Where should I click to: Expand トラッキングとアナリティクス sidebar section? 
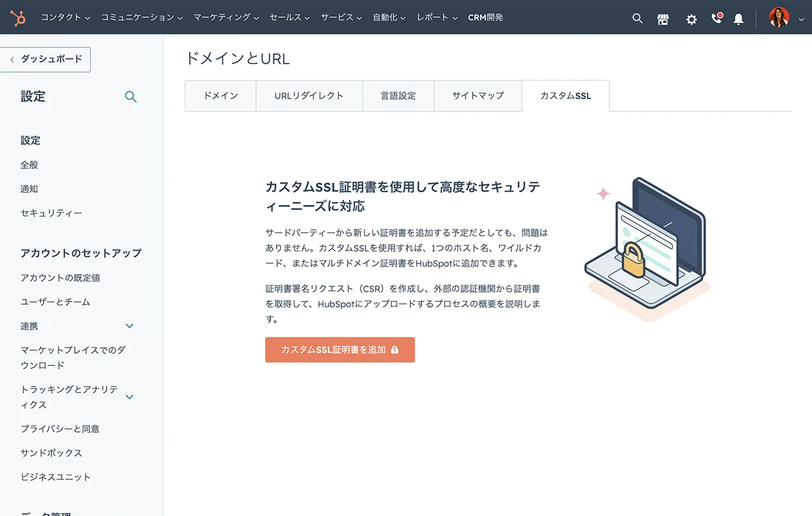pos(129,397)
